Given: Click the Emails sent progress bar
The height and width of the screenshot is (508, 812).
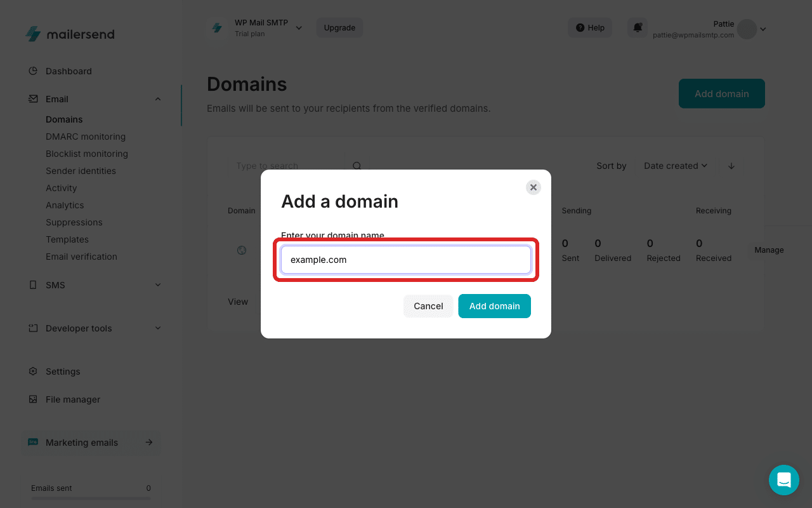Looking at the screenshot, I should coord(90,499).
